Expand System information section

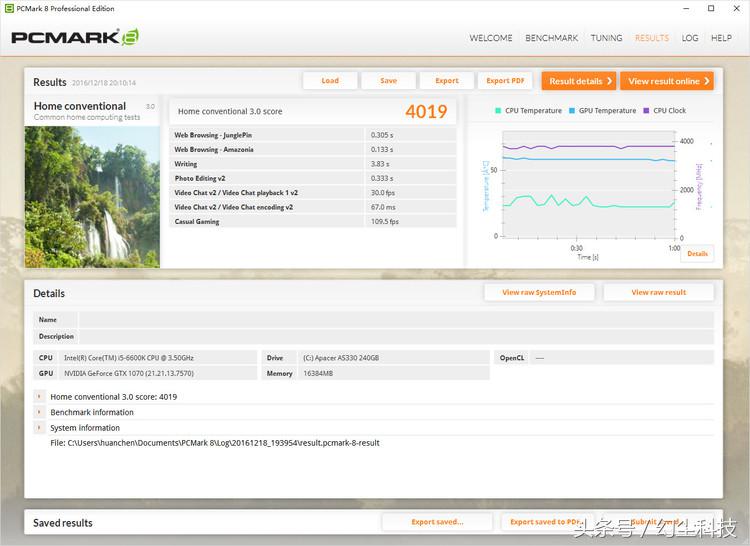(x=39, y=428)
